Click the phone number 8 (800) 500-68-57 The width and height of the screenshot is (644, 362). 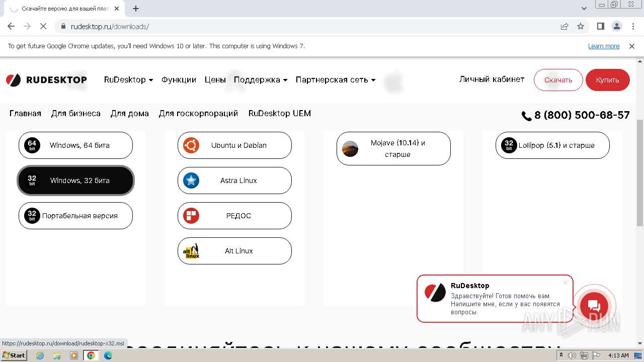(582, 115)
